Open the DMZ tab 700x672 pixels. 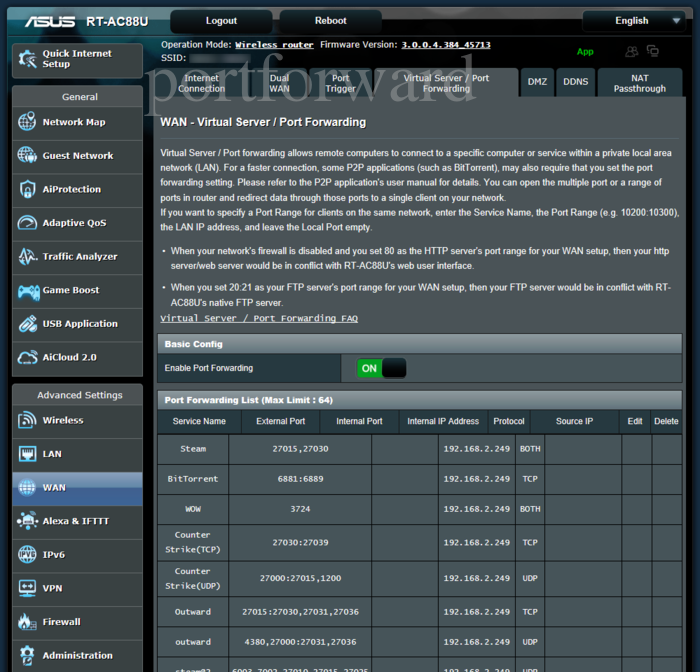pos(537,82)
